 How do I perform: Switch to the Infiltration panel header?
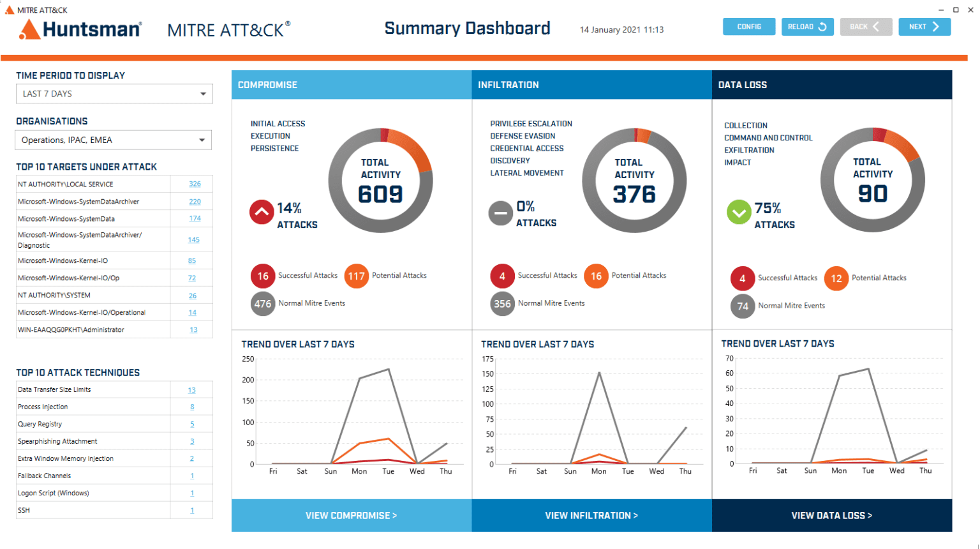click(591, 84)
